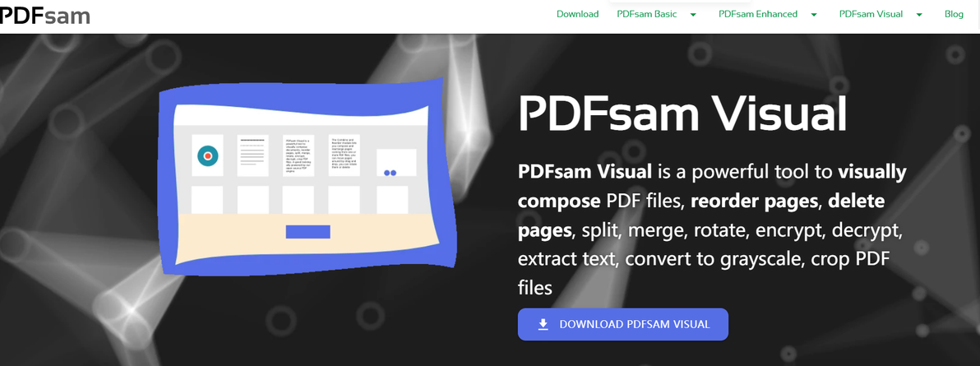Expand the PDFsam Visual dropdown arrow
The width and height of the screenshot is (980, 366).
919,14
